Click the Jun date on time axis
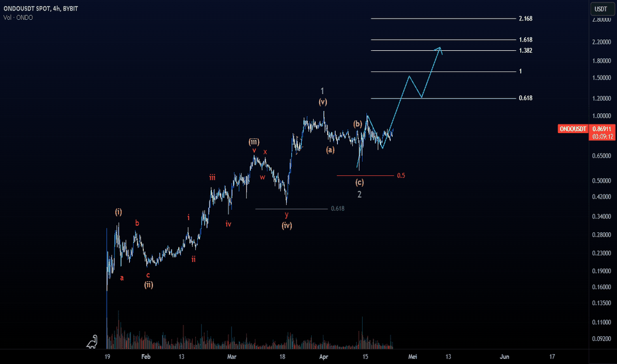This screenshot has width=617, height=364. 504,357
